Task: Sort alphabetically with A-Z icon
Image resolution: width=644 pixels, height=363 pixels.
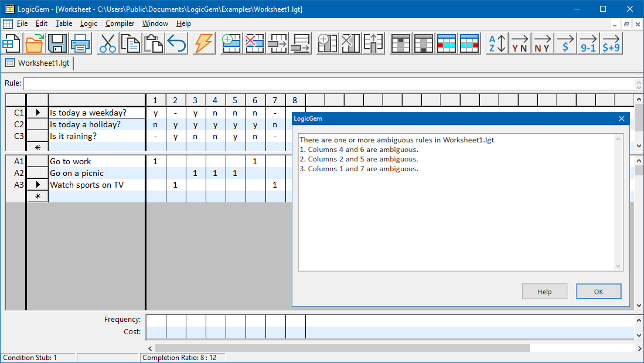Action: [497, 43]
